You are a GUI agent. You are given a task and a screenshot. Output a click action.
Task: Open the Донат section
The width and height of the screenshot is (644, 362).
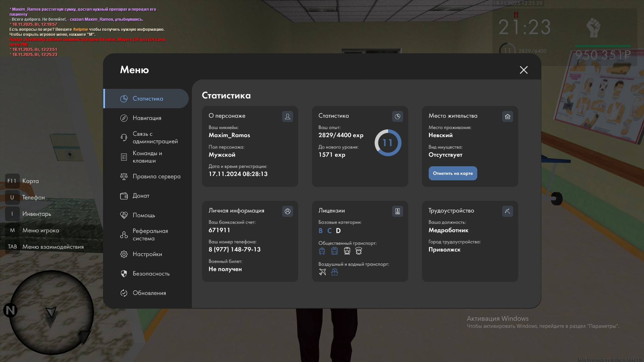(141, 196)
